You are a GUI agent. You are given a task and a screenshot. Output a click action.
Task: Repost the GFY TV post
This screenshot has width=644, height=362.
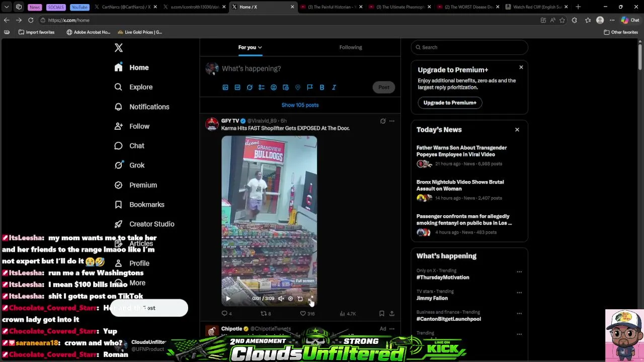click(x=266, y=314)
